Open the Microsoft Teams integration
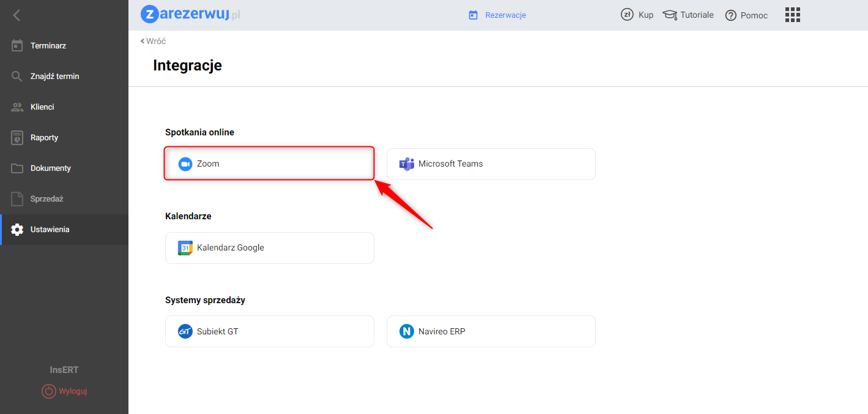The image size is (868, 414). [491, 164]
